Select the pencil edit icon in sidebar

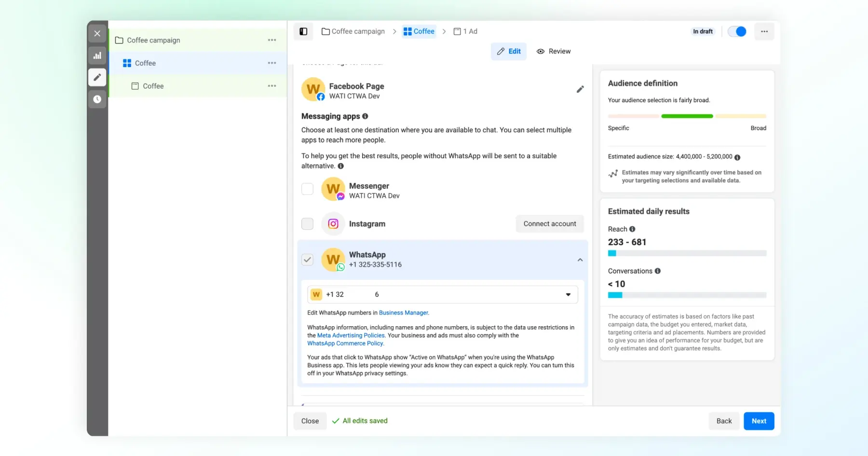pos(97,77)
